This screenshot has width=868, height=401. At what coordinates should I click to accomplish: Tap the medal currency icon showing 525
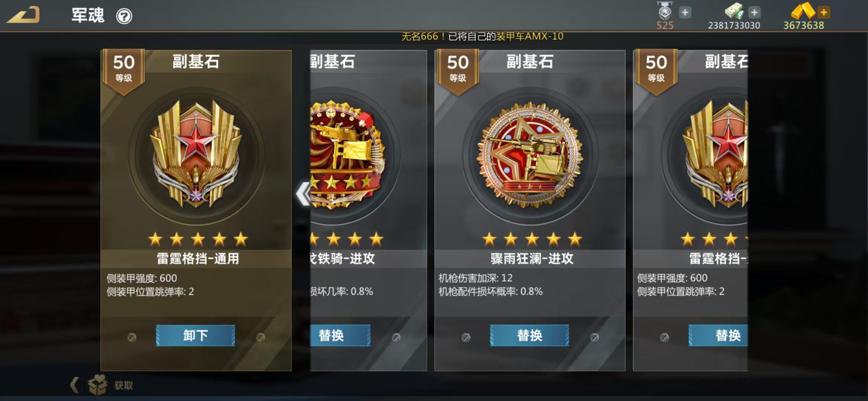tap(665, 11)
